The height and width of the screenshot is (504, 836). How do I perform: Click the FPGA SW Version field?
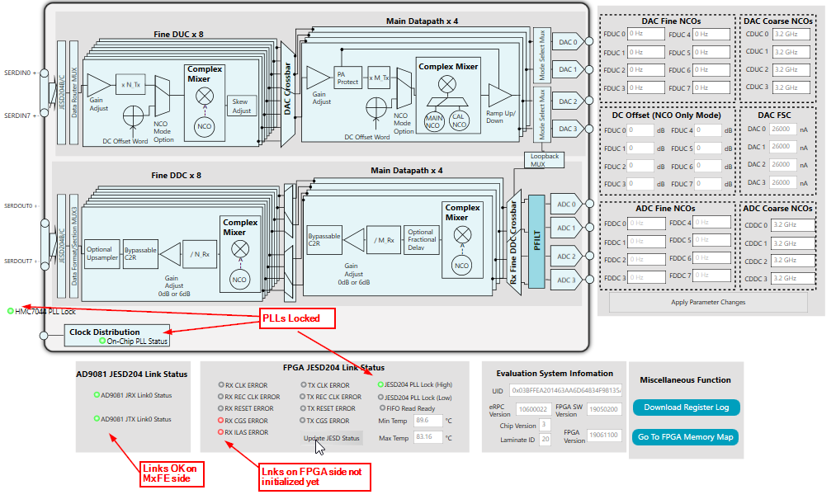(x=603, y=409)
